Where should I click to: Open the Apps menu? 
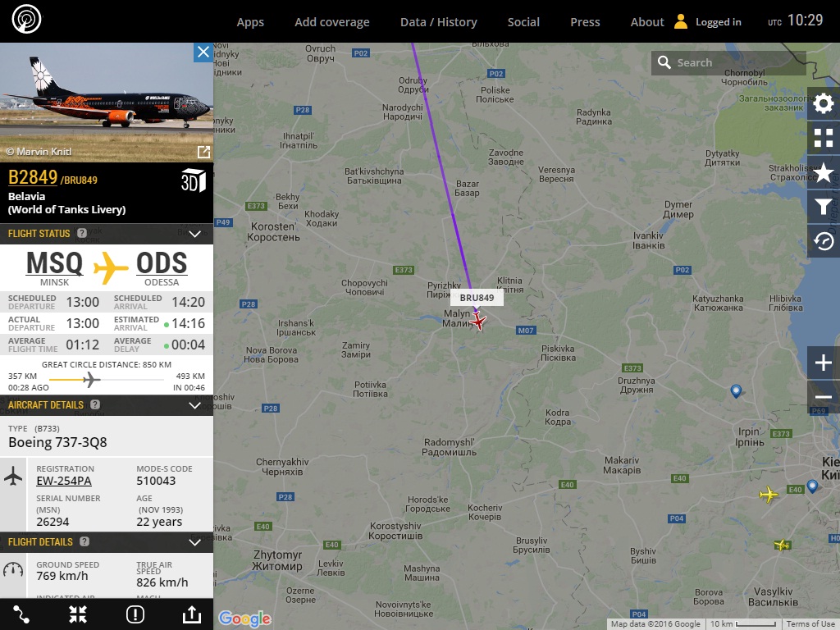tap(250, 22)
